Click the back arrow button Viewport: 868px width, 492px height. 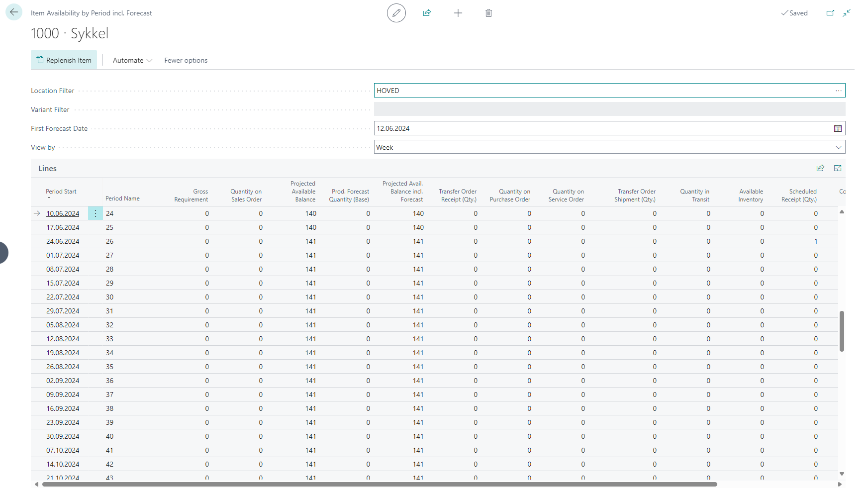click(x=14, y=12)
